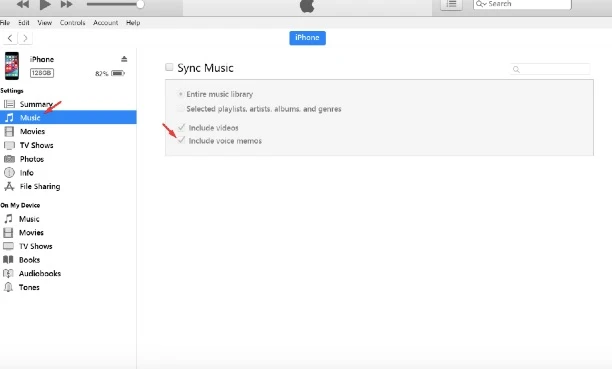
Task: Click the Tones bell icon
Action: [8, 287]
